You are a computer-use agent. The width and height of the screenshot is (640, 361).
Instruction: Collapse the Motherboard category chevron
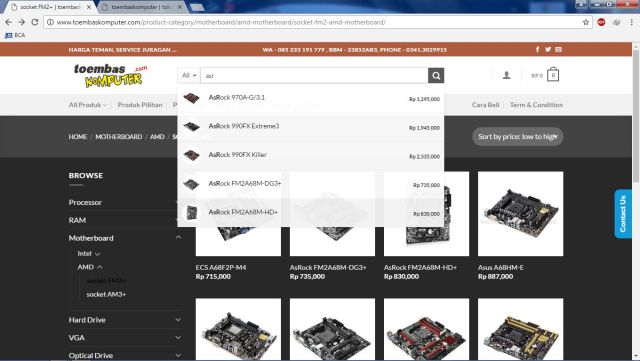pyautogui.click(x=178, y=237)
